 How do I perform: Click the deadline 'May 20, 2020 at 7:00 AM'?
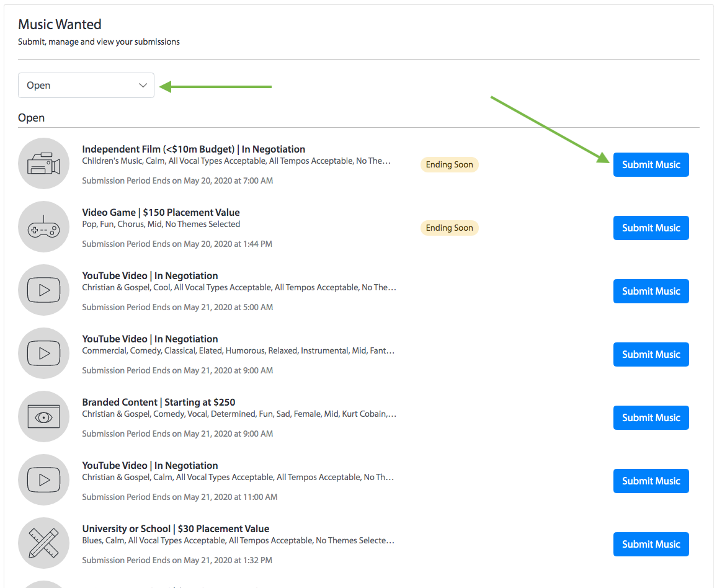pyautogui.click(x=228, y=180)
